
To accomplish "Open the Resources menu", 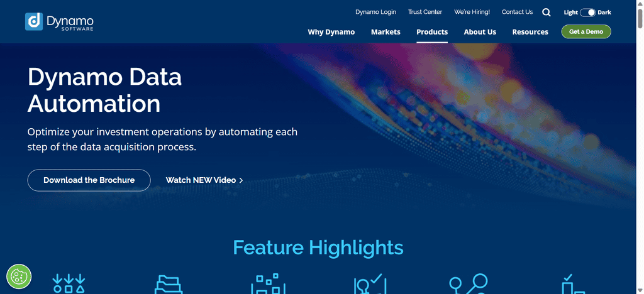I will pyautogui.click(x=530, y=32).
